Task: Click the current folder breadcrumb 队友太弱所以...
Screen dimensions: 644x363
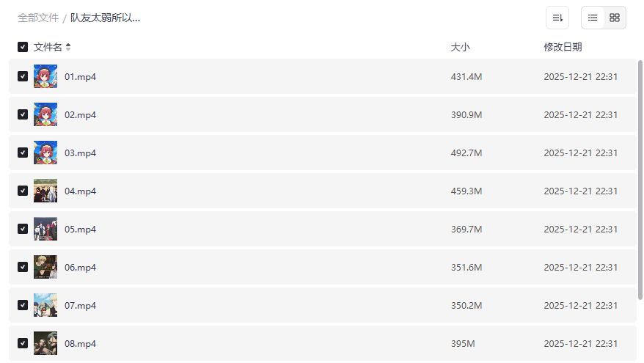Action: coord(105,18)
